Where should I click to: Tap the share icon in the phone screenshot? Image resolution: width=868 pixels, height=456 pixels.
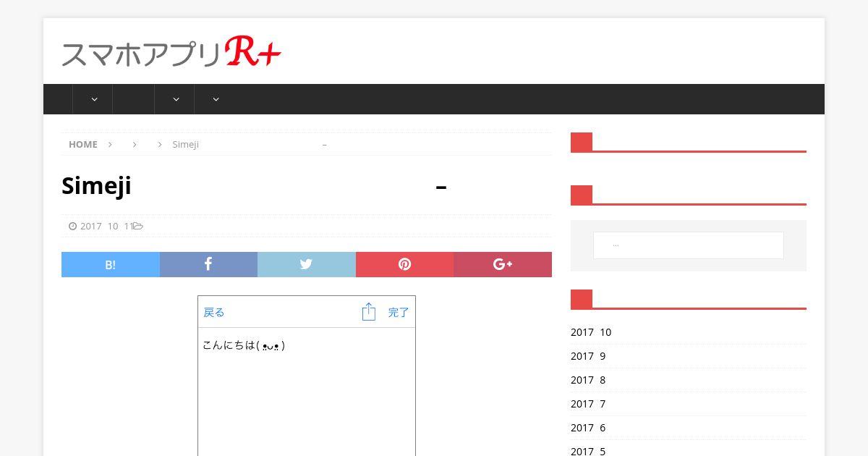pos(369,312)
